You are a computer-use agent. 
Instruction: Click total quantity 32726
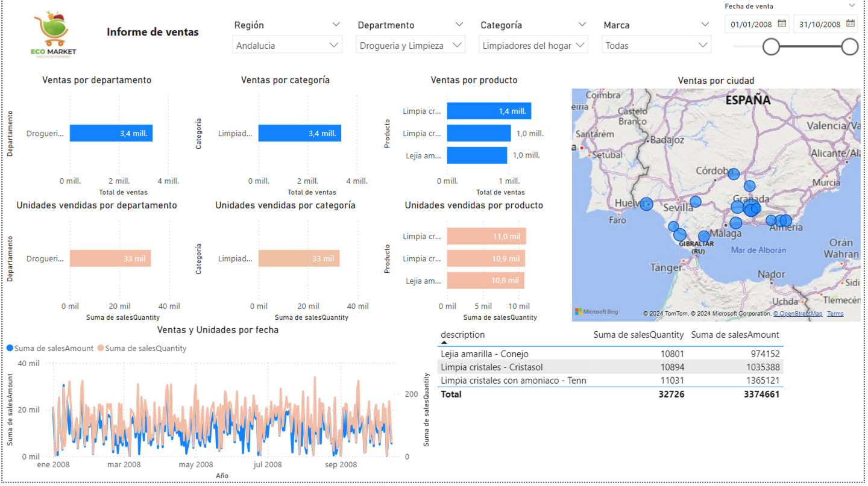670,394
